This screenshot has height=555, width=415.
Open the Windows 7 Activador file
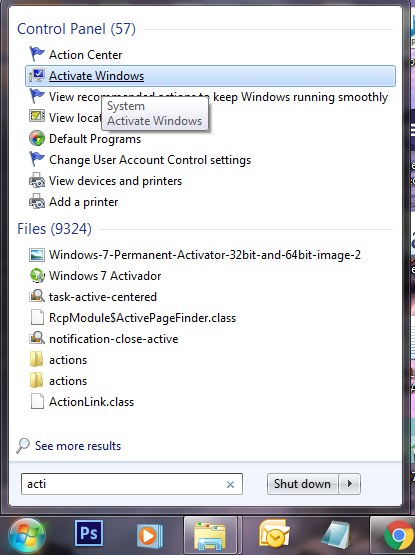105,276
